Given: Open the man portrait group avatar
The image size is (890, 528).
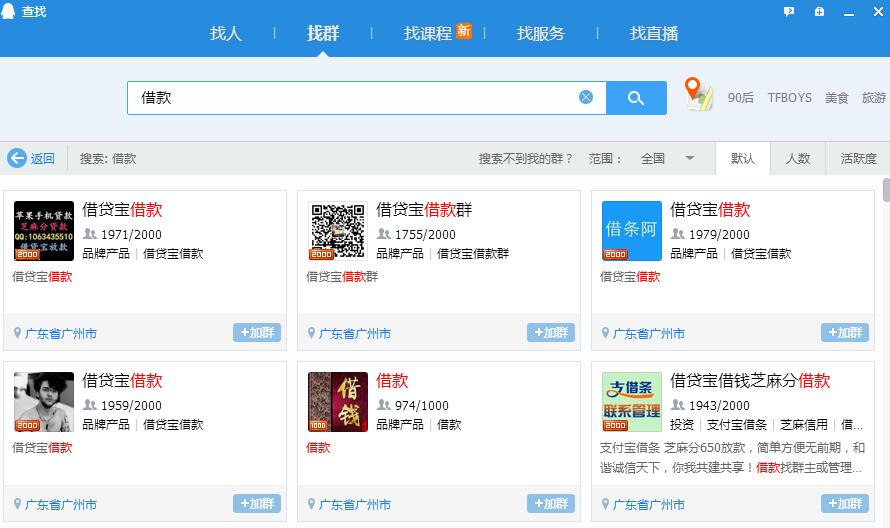Looking at the screenshot, I should (x=44, y=402).
